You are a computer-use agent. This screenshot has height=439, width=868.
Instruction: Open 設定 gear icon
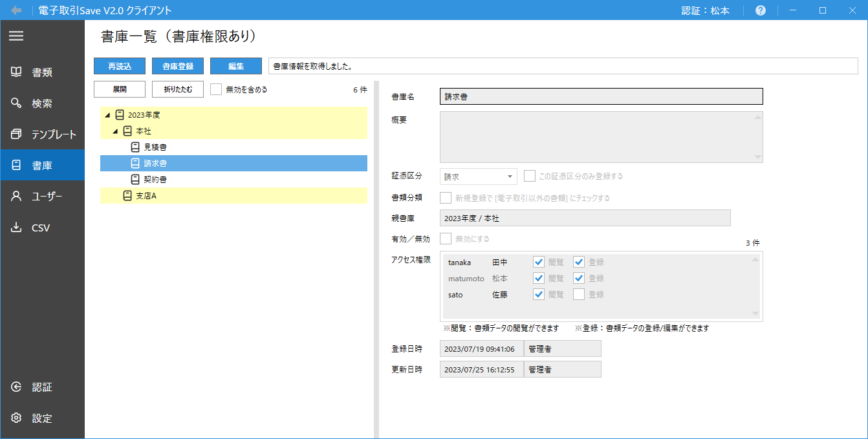point(17,418)
